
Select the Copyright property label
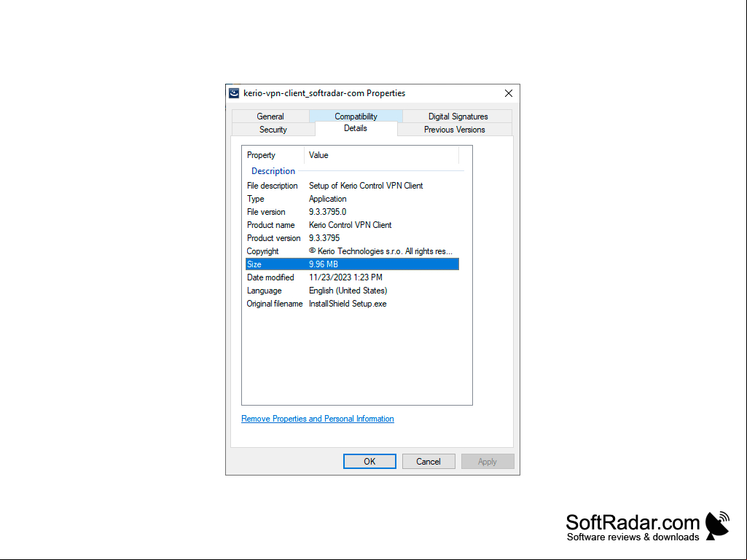coord(262,251)
